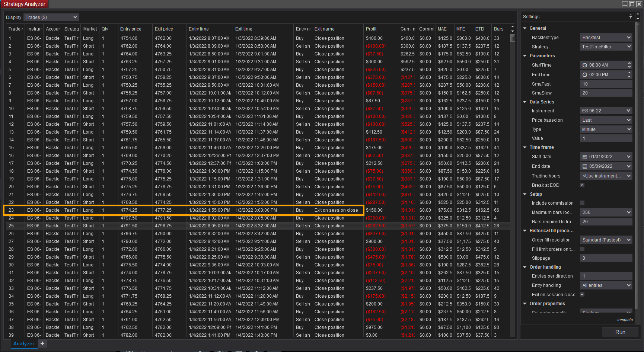
Task: Close the Strategy Analyzer window
Action: click(639, 4)
